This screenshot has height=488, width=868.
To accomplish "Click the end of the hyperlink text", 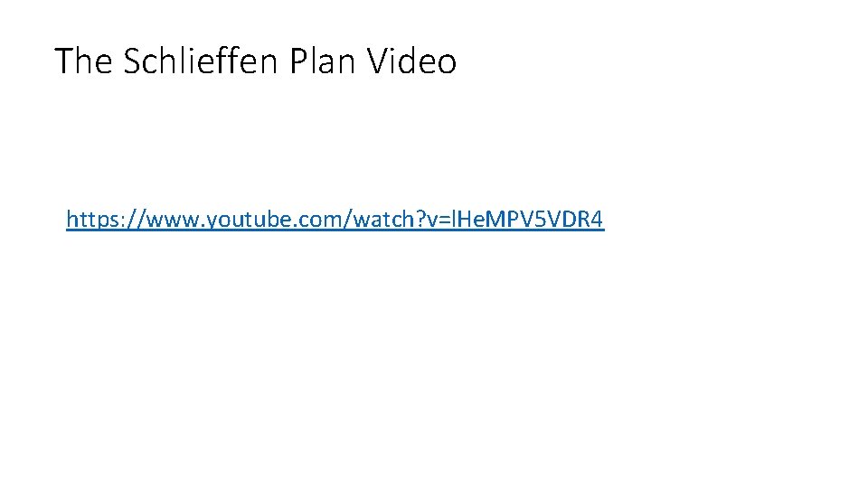I will 603,220.
